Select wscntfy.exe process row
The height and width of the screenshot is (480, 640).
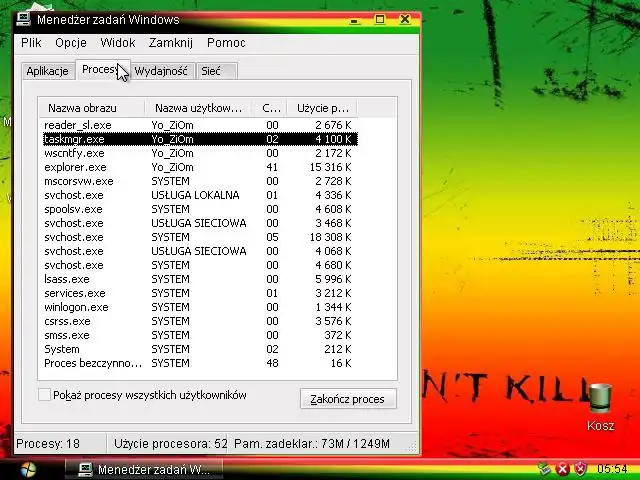200,153
